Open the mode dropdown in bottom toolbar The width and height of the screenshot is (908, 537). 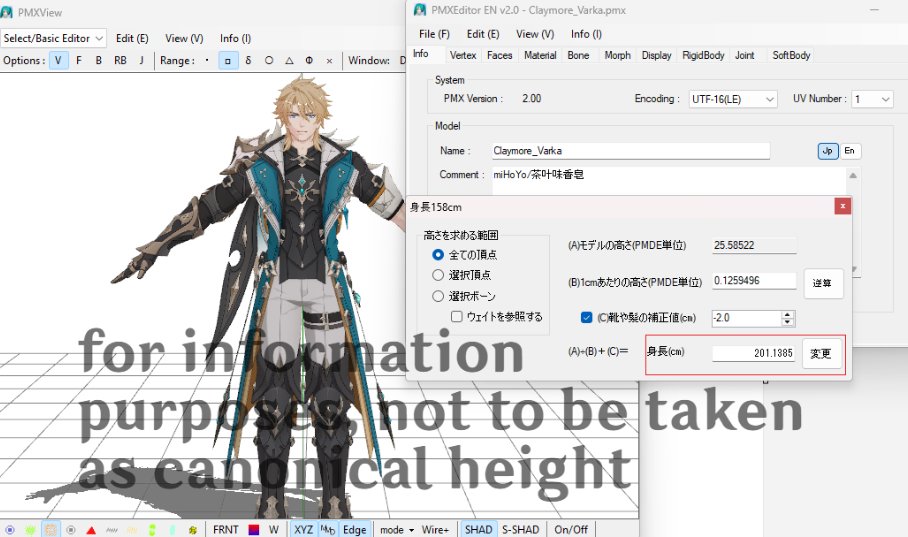[397, 529]
